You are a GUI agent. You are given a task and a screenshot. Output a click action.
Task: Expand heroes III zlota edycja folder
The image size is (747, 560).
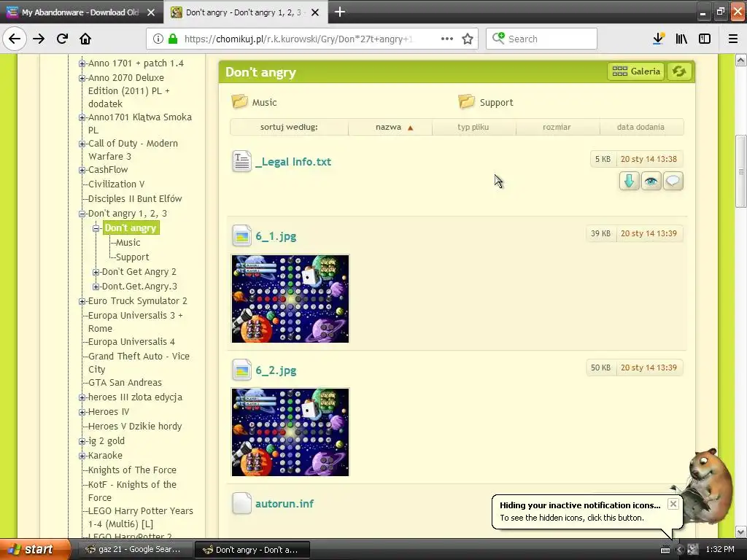[82, 397]
